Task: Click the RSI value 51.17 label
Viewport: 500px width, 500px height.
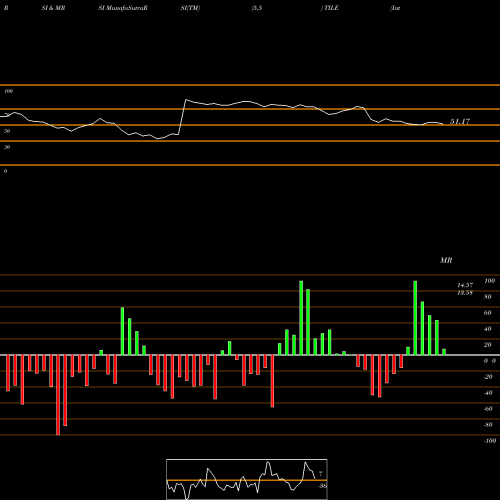Action: tap(460, 122)
